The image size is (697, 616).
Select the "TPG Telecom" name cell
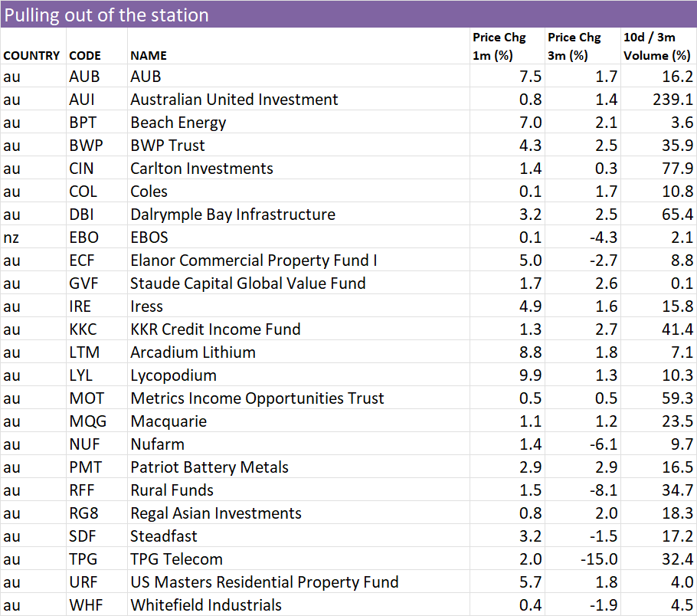(176, 559)
